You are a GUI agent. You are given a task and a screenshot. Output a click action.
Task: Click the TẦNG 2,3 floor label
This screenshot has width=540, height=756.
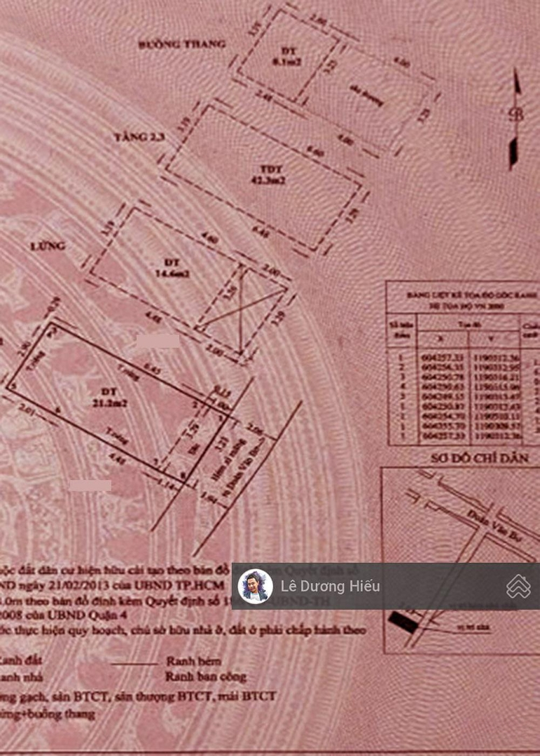pyautogui.click(x=139, y=138)
